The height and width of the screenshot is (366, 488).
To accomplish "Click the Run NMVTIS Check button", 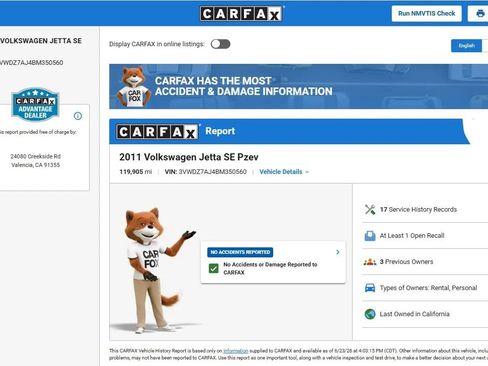I will 426,14.
